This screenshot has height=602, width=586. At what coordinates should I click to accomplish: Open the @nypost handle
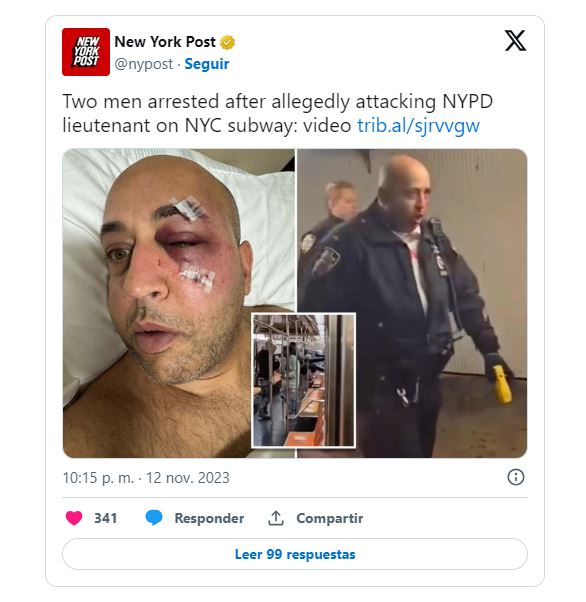click(x=144, y=64)
